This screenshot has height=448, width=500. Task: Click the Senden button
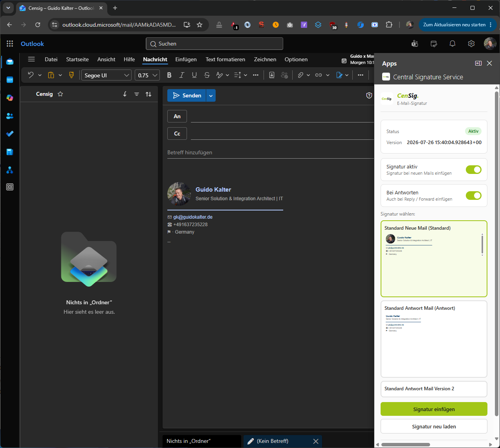pyautogui.click(x=187, y=95)
